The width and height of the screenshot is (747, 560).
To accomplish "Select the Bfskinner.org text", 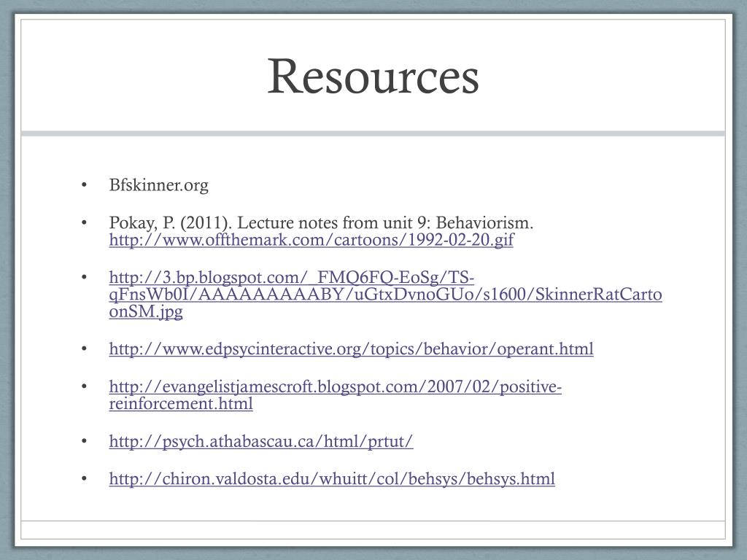I will click(x=158, y=185).
